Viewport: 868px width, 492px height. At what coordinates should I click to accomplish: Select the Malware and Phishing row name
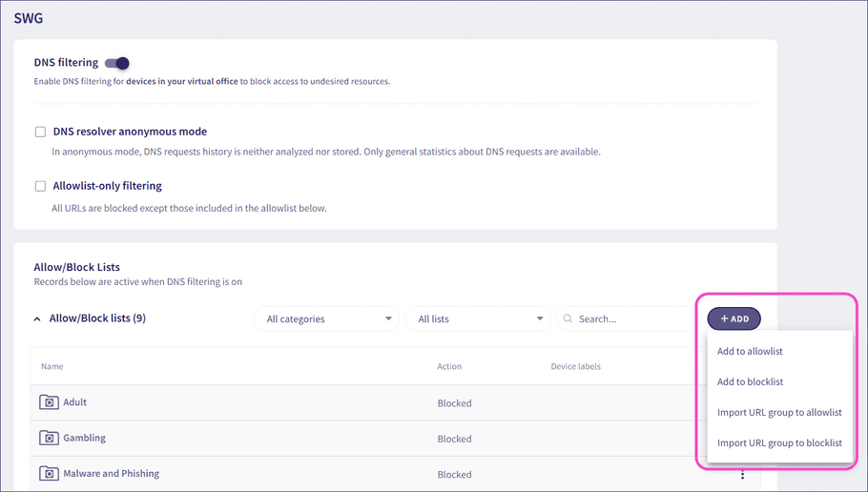[112, 474]
